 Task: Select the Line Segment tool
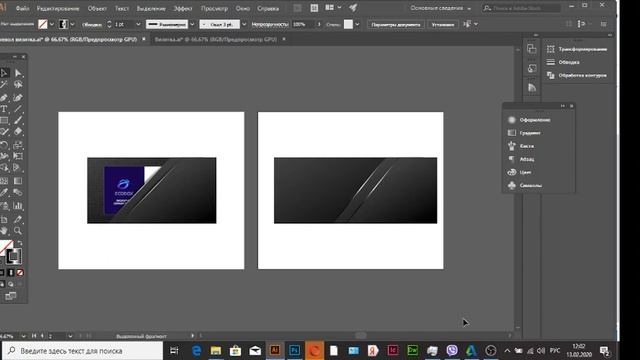pyautogui.click(x=18, y=109)
